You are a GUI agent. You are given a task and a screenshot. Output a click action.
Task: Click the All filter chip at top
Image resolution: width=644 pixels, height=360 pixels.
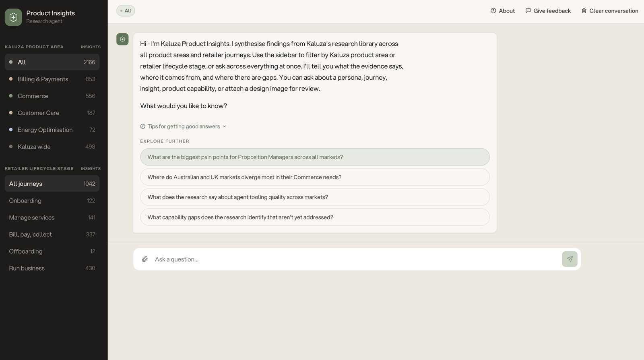click(126, 11)
